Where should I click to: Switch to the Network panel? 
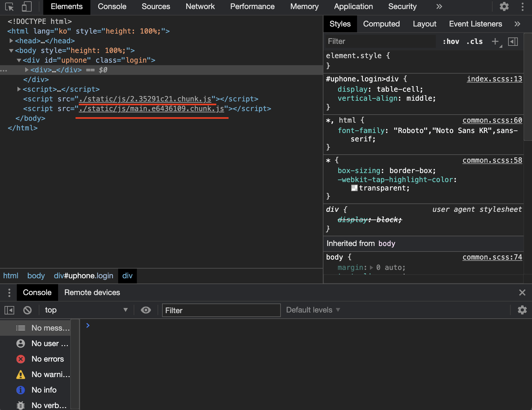[200, 6]
